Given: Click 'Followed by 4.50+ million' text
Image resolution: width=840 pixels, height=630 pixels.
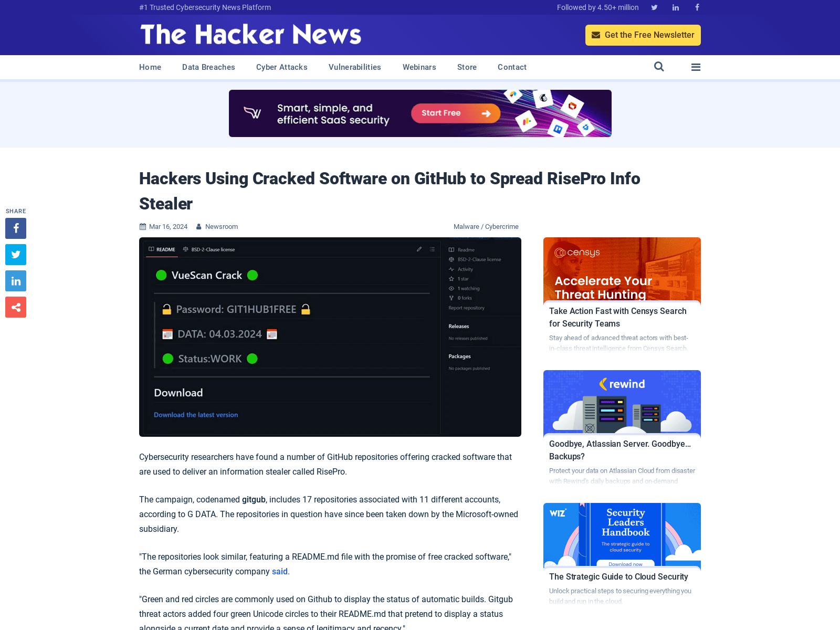Looking at the screenshot, I should pyautogui.click(x=598, y=7).
